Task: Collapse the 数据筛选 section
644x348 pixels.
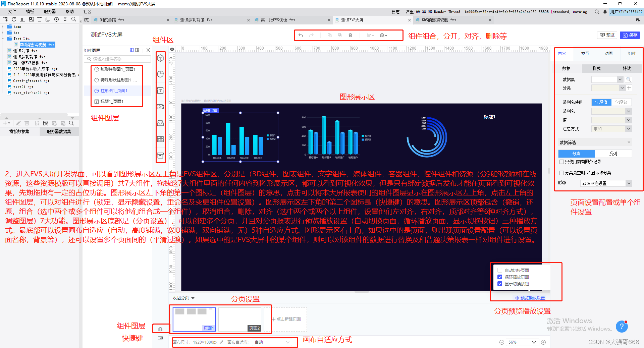Action: (x=629, y=142)
